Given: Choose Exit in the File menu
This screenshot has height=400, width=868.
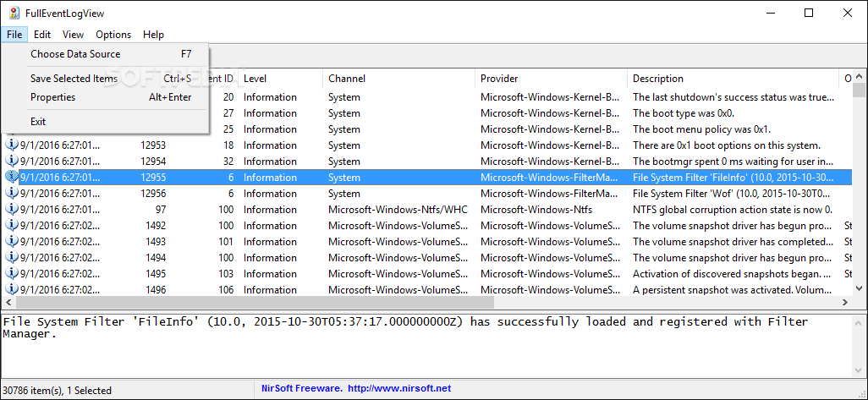Looking at the screenshot, I should point(105,122).
